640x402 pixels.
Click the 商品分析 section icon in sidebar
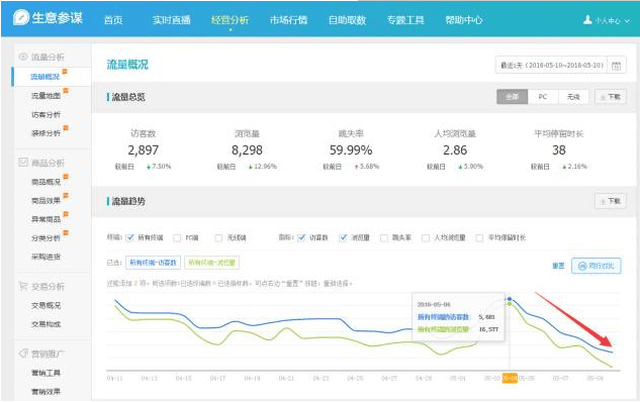(x=23, y=162)
